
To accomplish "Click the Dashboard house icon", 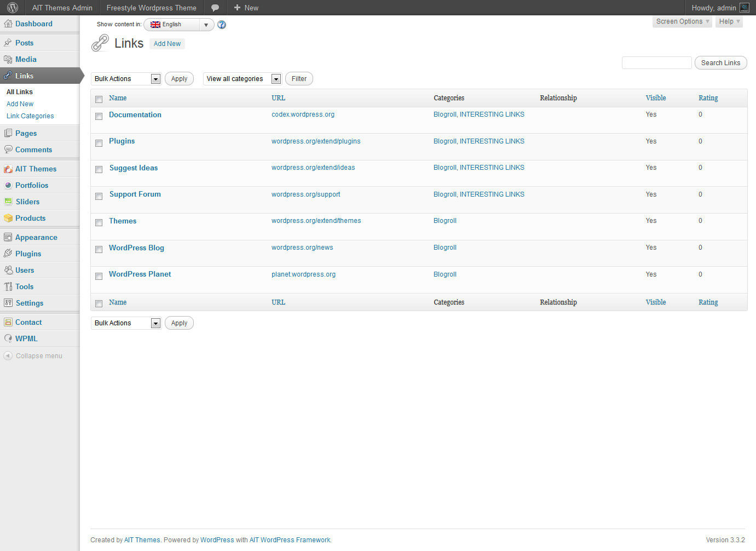I will [x=8, y=24].
